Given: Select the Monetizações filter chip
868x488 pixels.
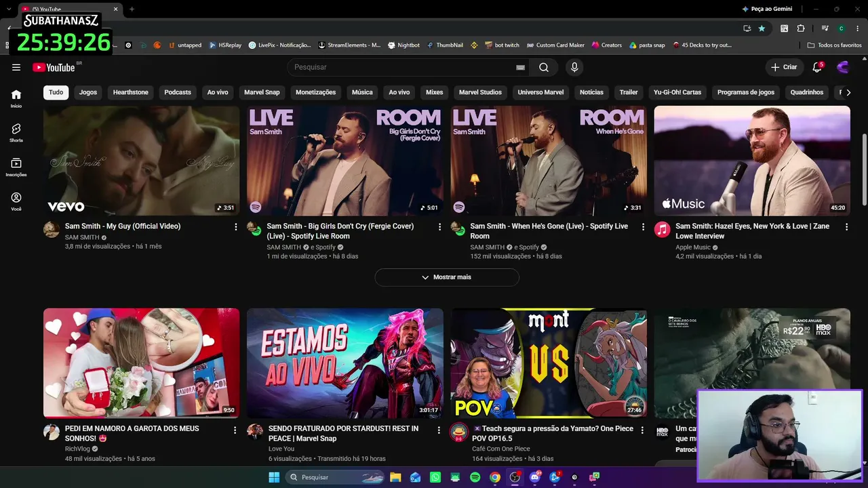Looking at the screenshot, I should pyautogui.click(x=316, y=92).
